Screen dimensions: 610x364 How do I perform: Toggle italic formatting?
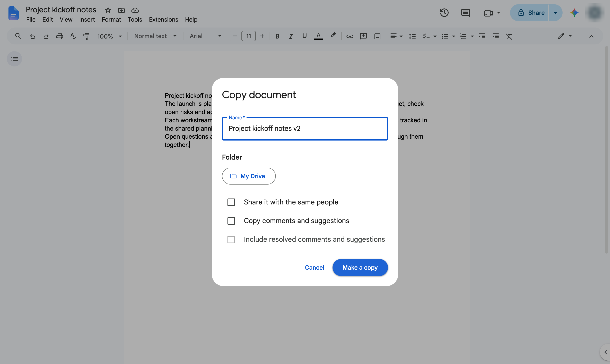tap(291, 36)
